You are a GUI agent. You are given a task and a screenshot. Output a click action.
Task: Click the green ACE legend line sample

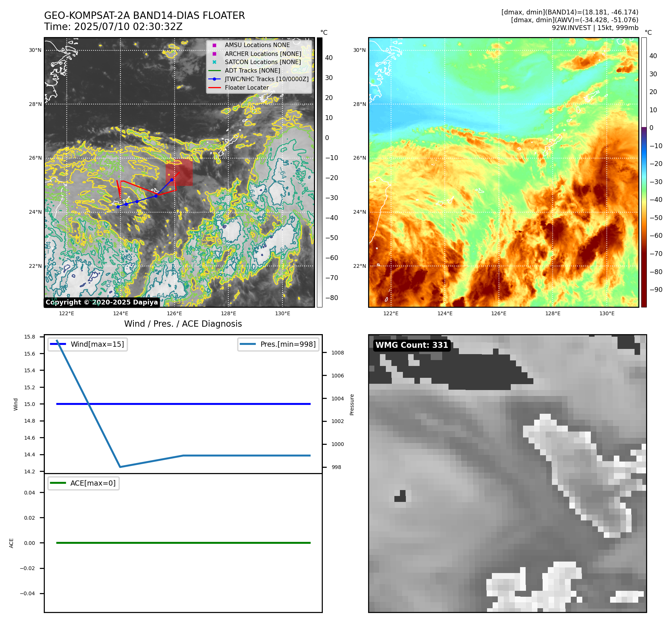pos(58,483)
